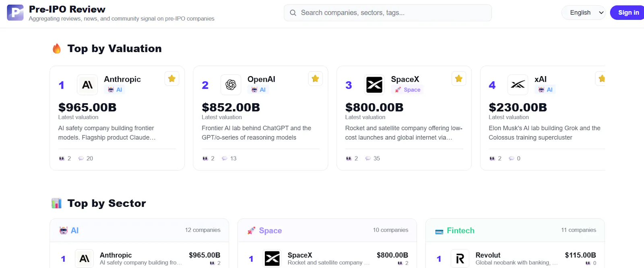Click the SpaceX logo in valuation card

tap(374, 85)
